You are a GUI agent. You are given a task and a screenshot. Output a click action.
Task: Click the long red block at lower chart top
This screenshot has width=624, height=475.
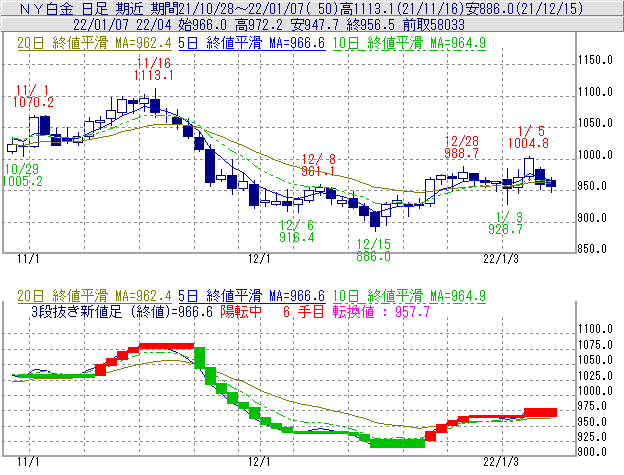click(167, 346)
